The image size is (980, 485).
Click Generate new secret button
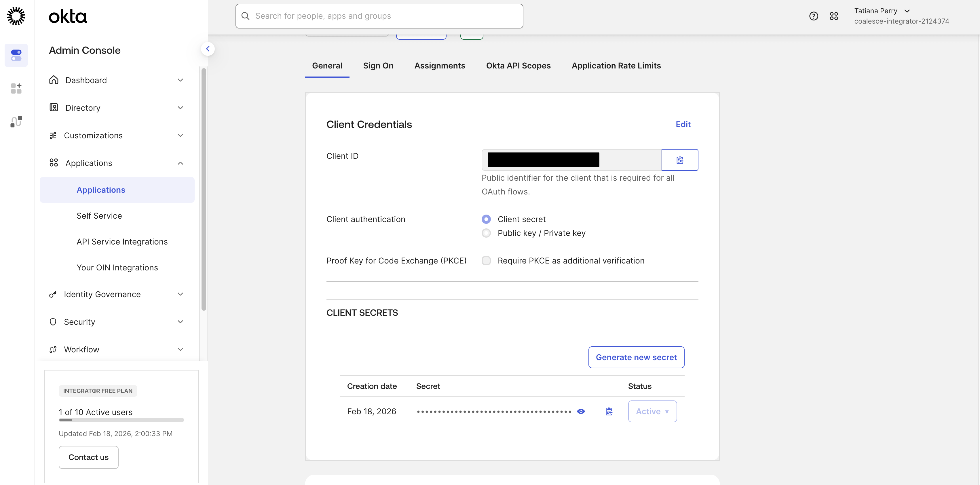point(636,357)
